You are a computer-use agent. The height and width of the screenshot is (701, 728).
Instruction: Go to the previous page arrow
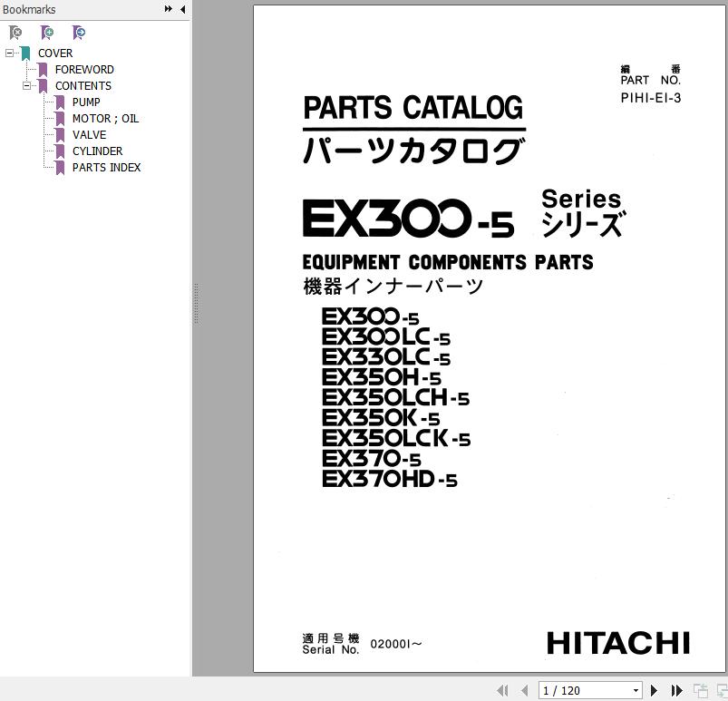tap(525, 690)
